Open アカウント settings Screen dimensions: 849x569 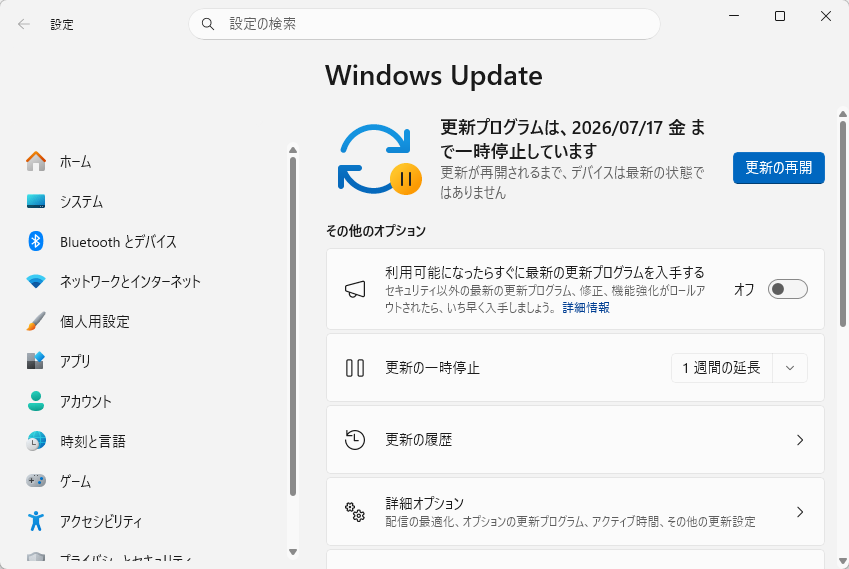coord(153,401)
